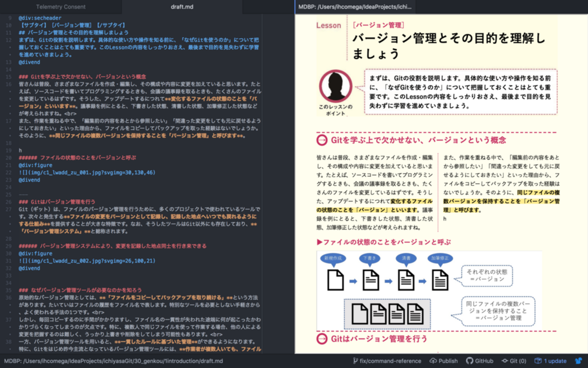Click the document icon under 下書き
Viewport: 588px width, 368px height.
click(371, 280)
